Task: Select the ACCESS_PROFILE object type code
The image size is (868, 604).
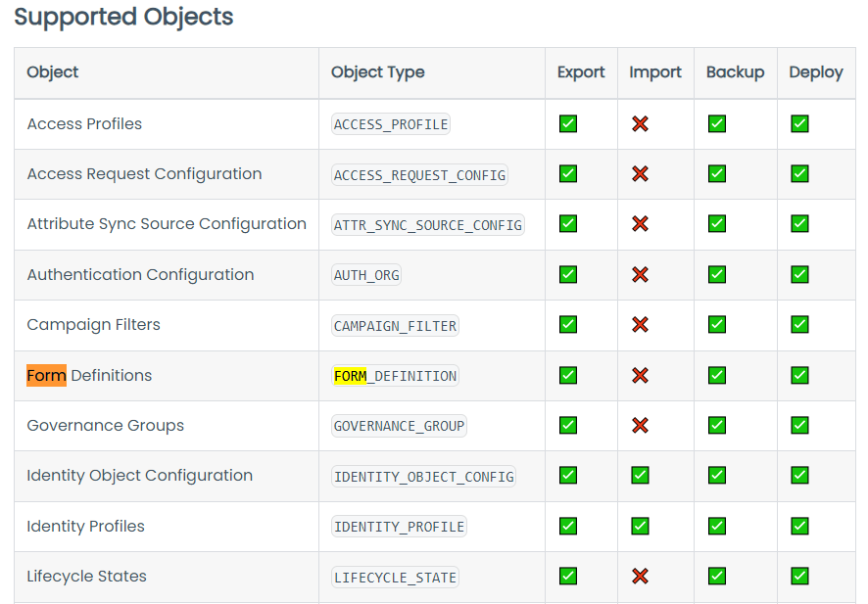Action: [x=388, y=124]
